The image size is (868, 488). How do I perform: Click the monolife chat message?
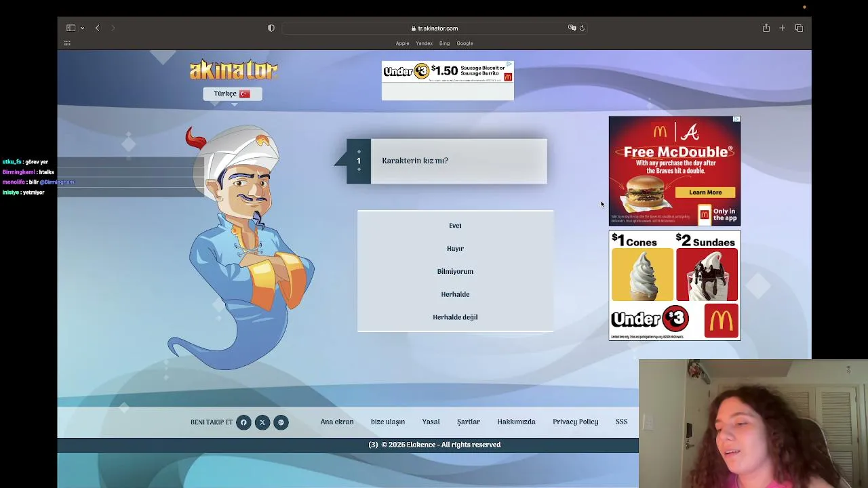[x=39, y=182]
